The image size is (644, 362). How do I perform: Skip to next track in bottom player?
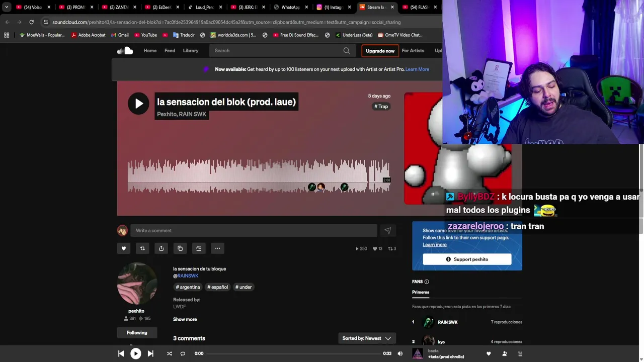(150, 353)
